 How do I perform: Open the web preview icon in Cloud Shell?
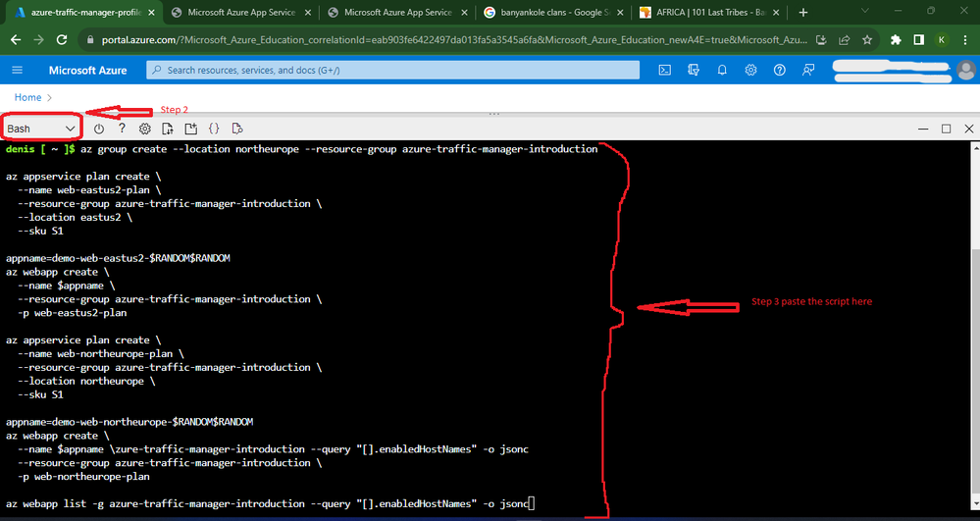[236, 129]
